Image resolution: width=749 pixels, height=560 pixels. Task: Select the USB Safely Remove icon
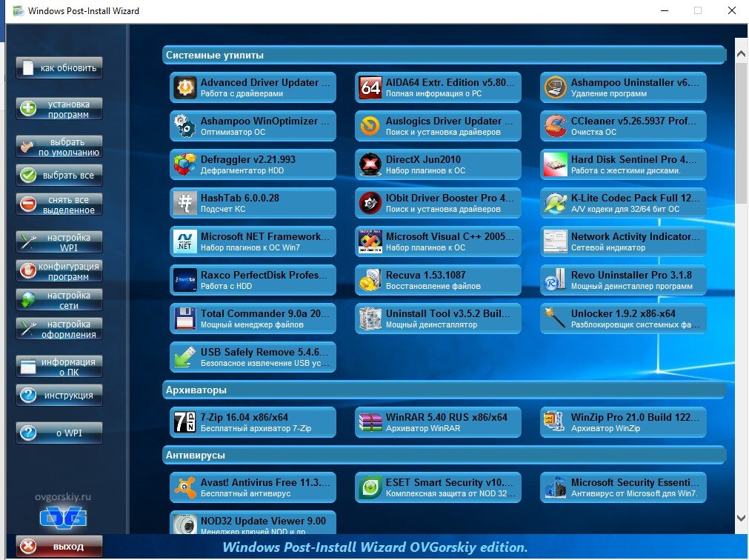(185, 358)
